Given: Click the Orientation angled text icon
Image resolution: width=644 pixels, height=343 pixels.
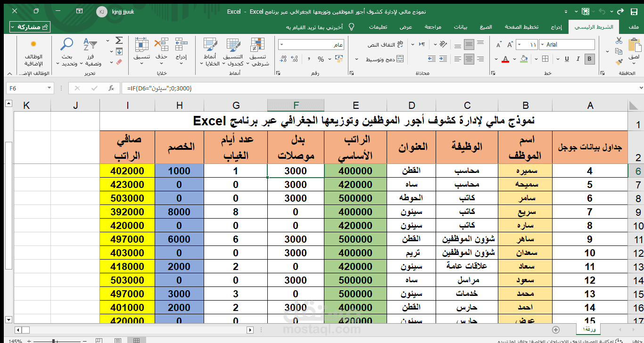Looking at the screenshot, I should point(443,44).
